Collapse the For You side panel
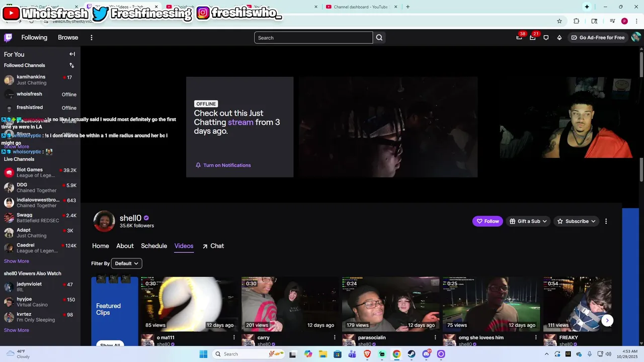Screen dimensions: 644x362 pos(72,54)
